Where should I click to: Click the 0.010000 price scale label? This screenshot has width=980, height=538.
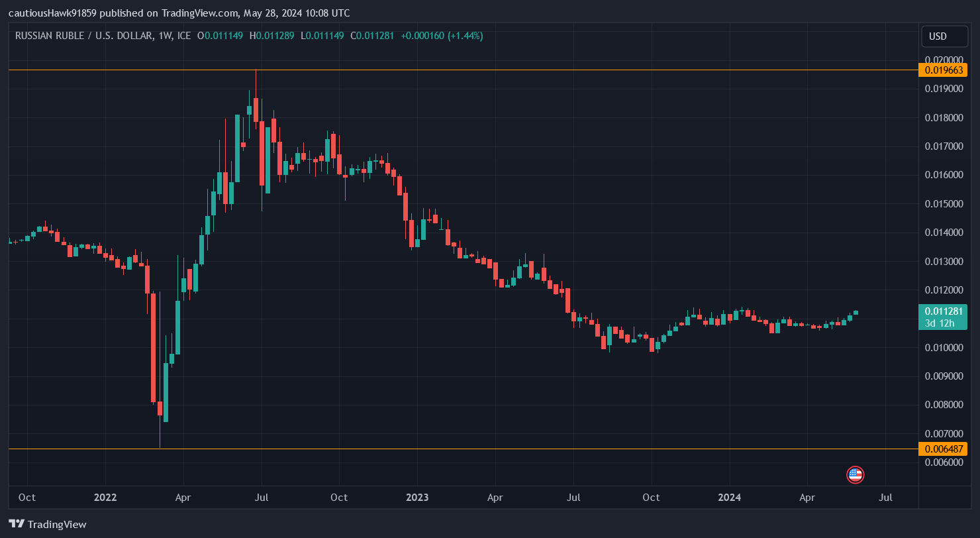[944, 347]
